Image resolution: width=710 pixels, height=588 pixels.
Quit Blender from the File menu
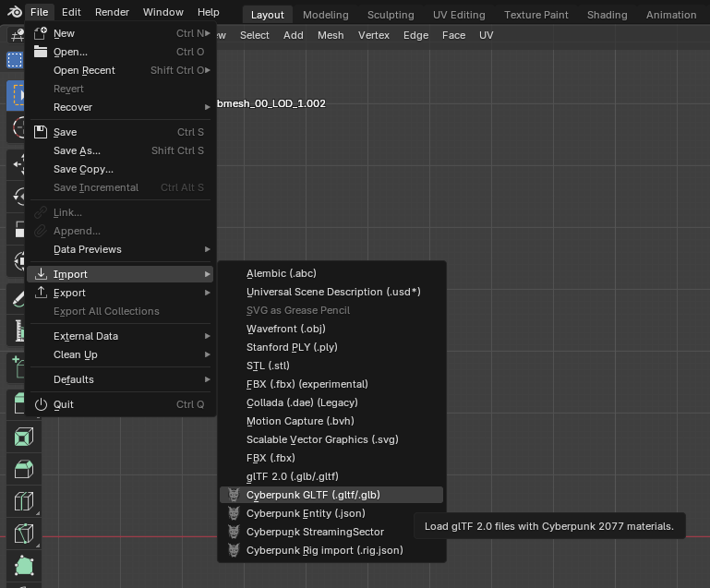(64, 404)
